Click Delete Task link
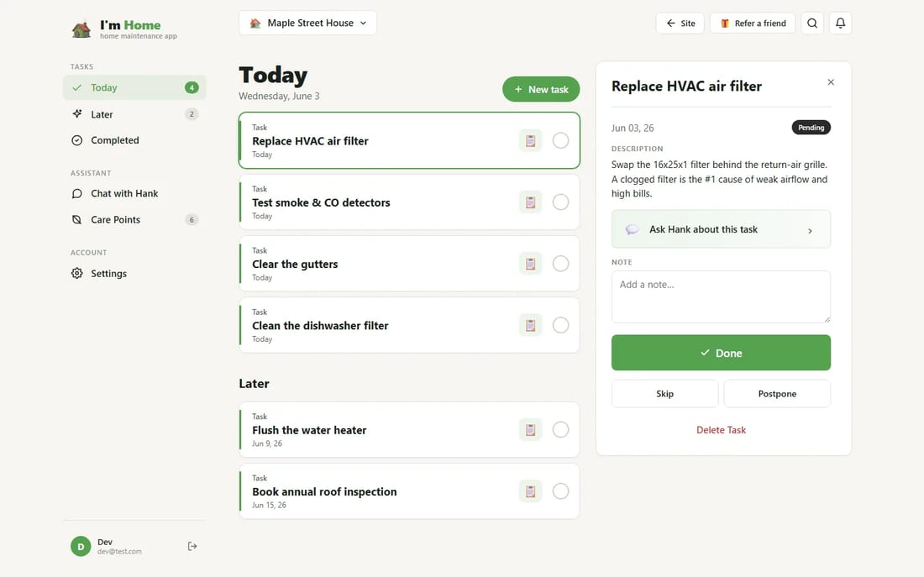This screenshot has height=577, width=924. point(721,430)
